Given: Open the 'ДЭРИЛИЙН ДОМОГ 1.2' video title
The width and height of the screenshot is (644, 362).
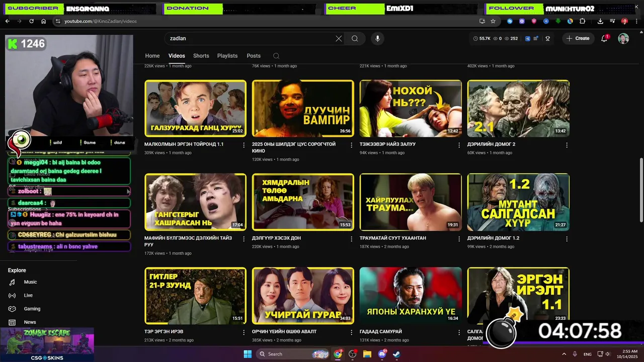Looking at the screenshot, I should 493,238.
